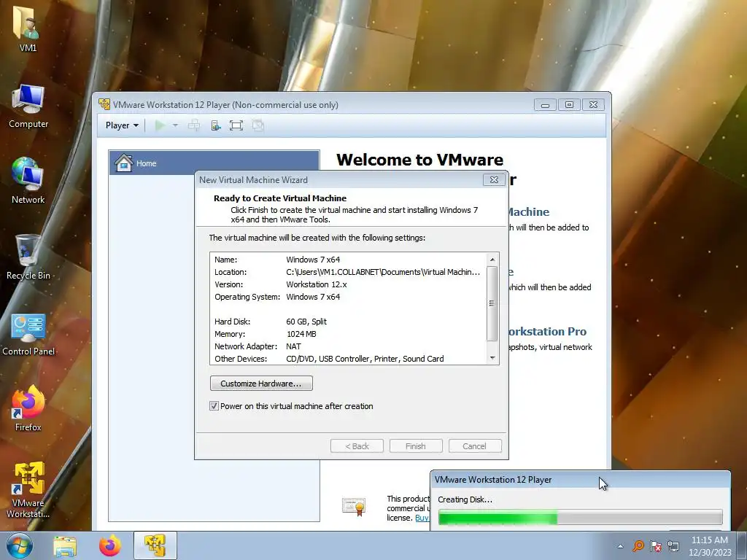
Task: Close the New Virtual Machine Wizard dialog
Action: [x=494, y=179]
